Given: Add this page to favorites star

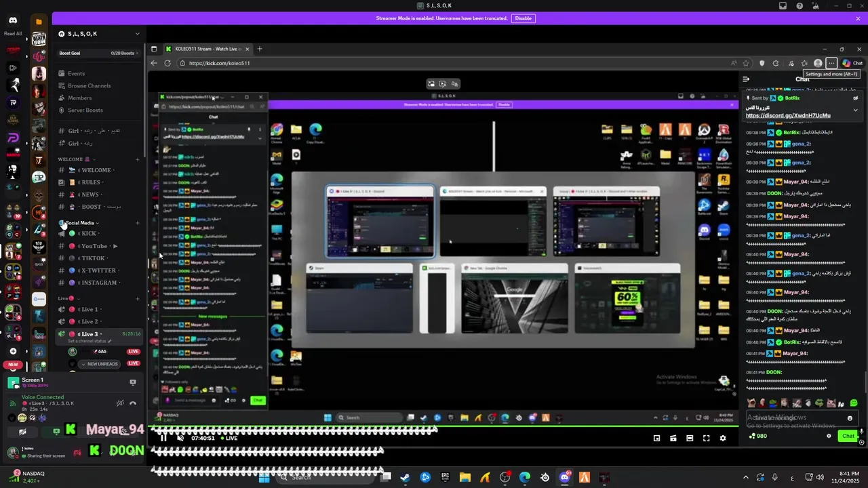Looking at the screenshot, I should coord(746,63).
